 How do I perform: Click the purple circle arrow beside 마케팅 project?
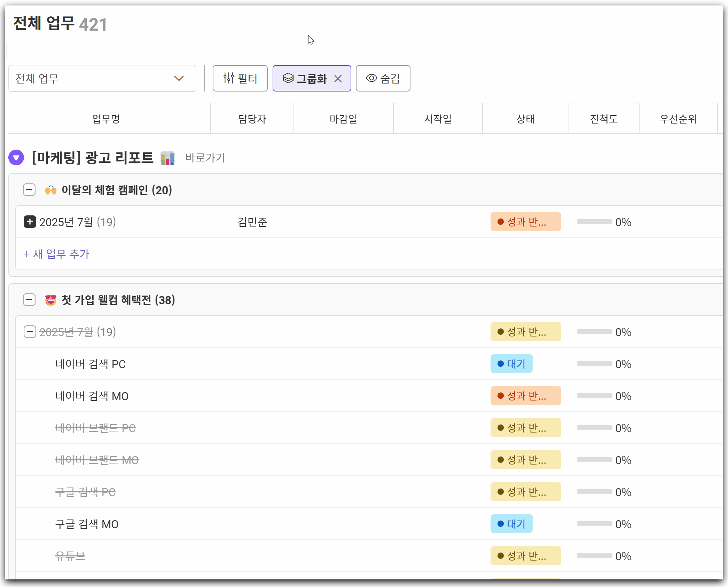16,158
